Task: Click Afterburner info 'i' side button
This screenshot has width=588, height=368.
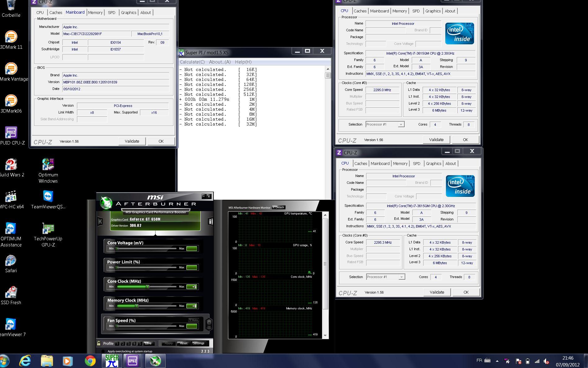Action: (210, 221)
